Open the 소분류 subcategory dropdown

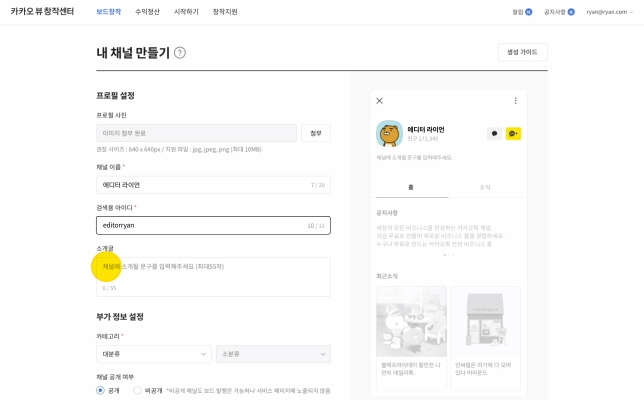pos(274,354)
